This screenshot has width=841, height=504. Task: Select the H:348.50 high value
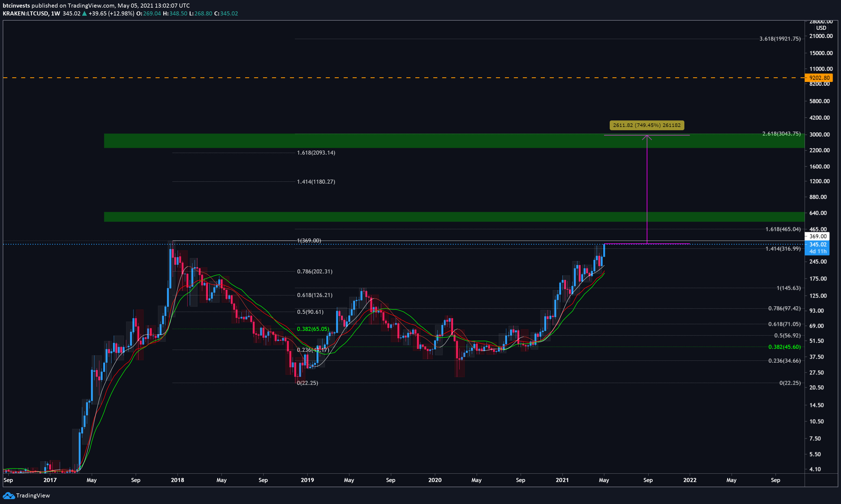click(175, 14)
